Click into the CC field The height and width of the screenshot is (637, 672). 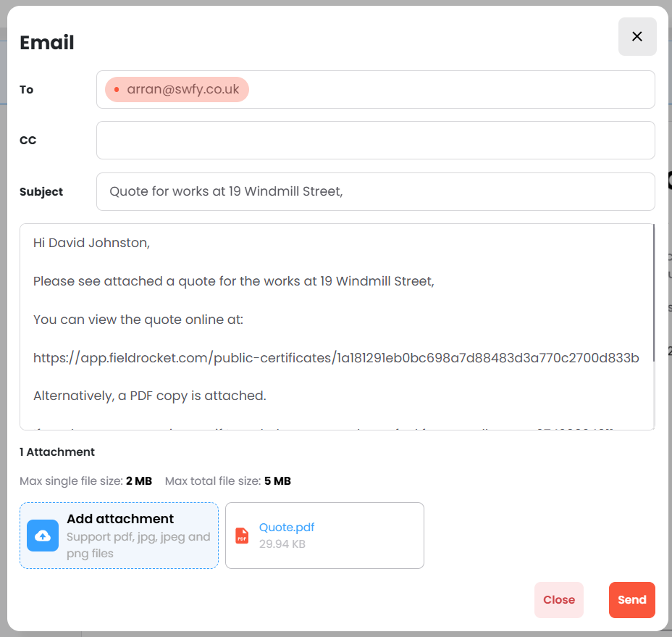(375, 141)
